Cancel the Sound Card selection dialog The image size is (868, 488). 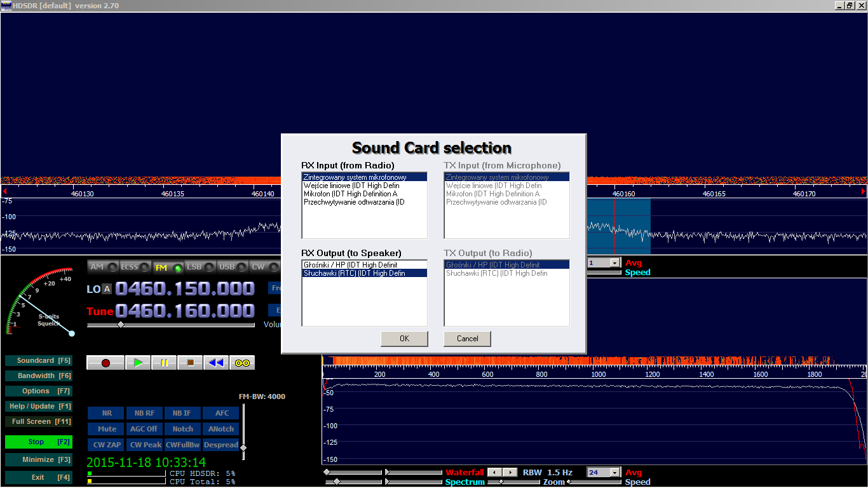(467, 339)
